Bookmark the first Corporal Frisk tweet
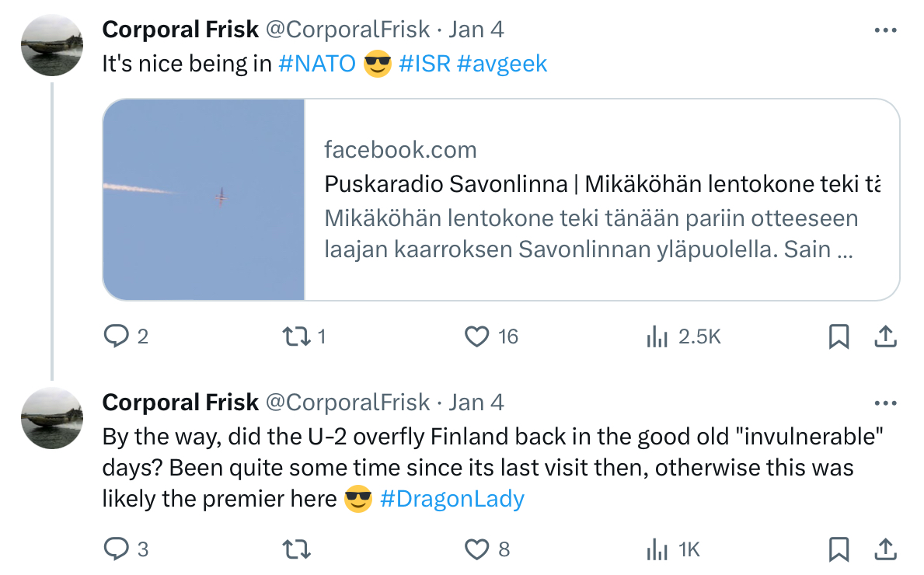Image resolution: width=924 pixels, height=575 pixels. [x=839, y=336]
